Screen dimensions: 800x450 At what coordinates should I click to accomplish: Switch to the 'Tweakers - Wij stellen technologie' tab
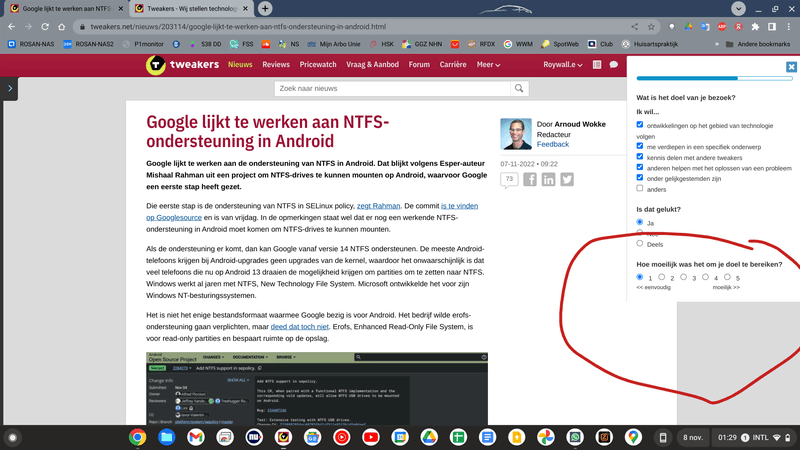click(191, 9)
